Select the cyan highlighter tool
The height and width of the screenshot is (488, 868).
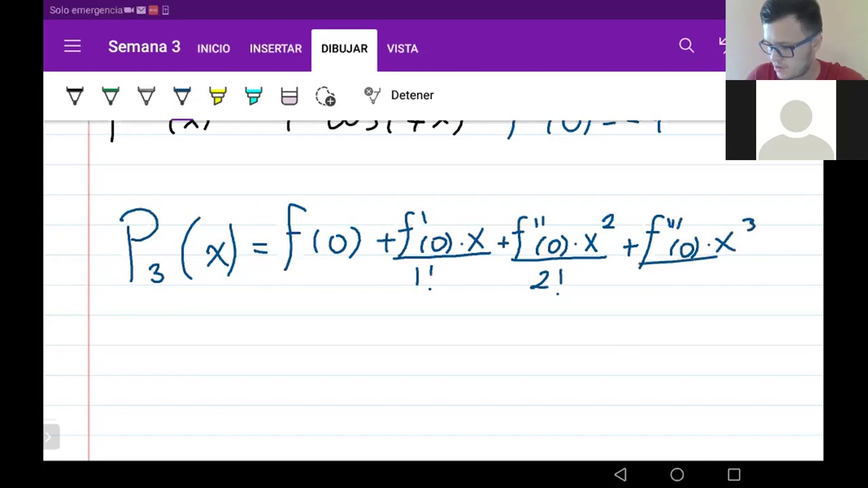point(254,96)
